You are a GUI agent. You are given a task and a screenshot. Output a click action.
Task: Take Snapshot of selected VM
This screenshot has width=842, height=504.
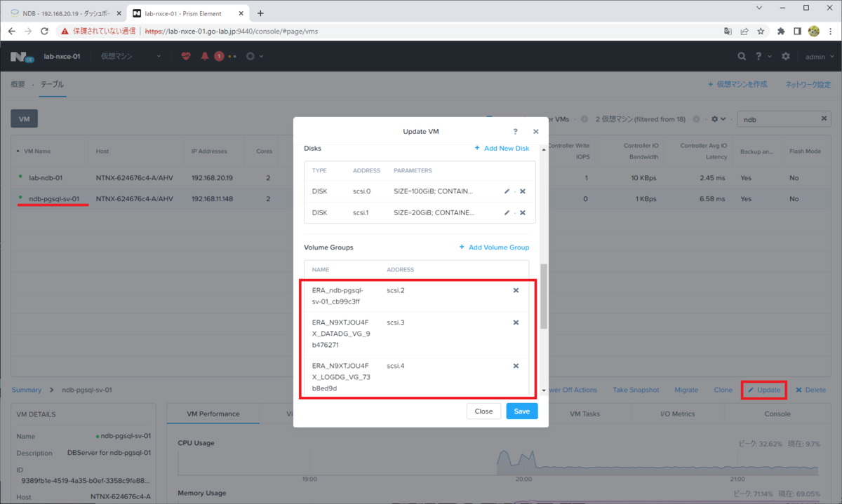pyautogui.click(x=636, y=390)
